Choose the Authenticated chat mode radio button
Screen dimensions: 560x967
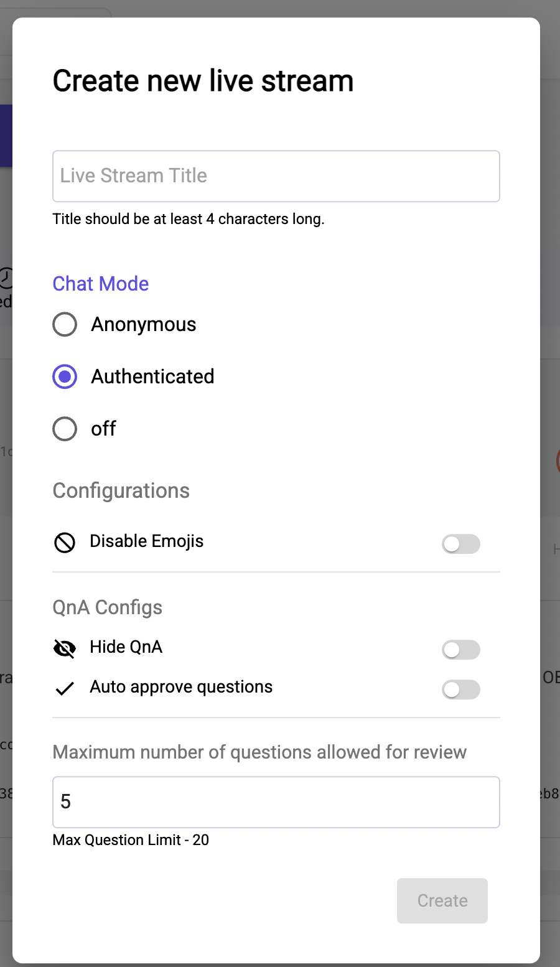(x=65, y=376)
